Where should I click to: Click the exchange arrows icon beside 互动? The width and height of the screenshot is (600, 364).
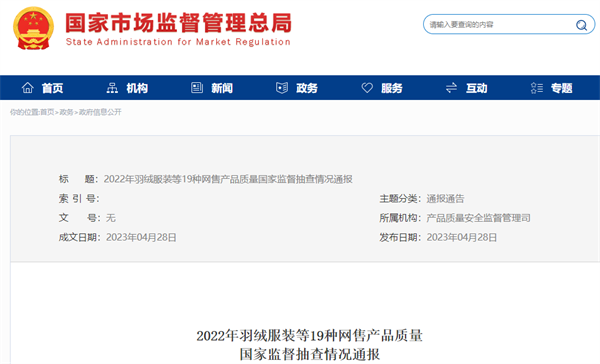click(452, 88)
